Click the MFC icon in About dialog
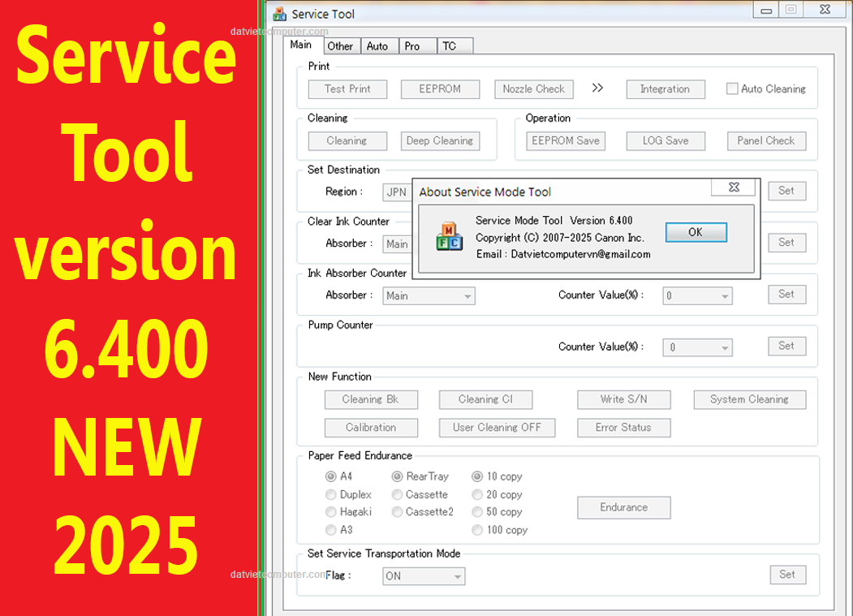 pyautogui.click(x=449, y=236)
